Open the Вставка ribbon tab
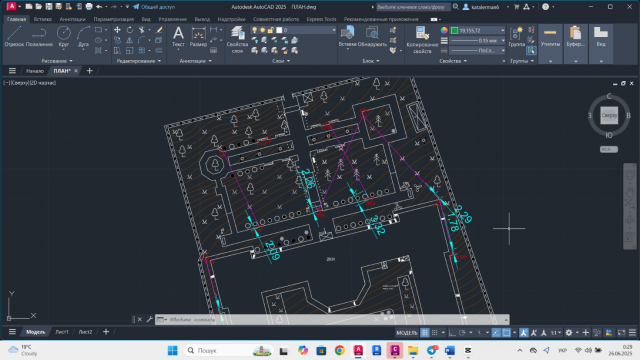The width and height of the screenshot is (640, 360). pyautogui.click(x=42, y=19)
